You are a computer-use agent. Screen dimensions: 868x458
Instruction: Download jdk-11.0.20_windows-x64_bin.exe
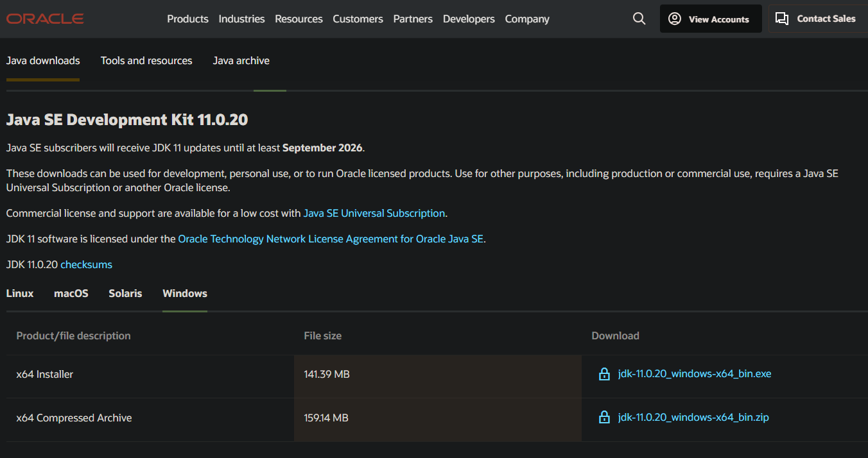695,373
